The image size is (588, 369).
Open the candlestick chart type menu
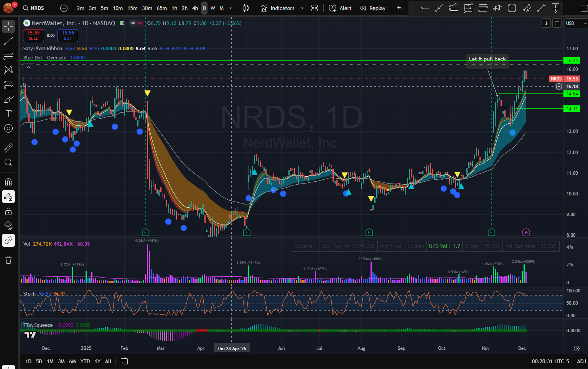[246, 8]
